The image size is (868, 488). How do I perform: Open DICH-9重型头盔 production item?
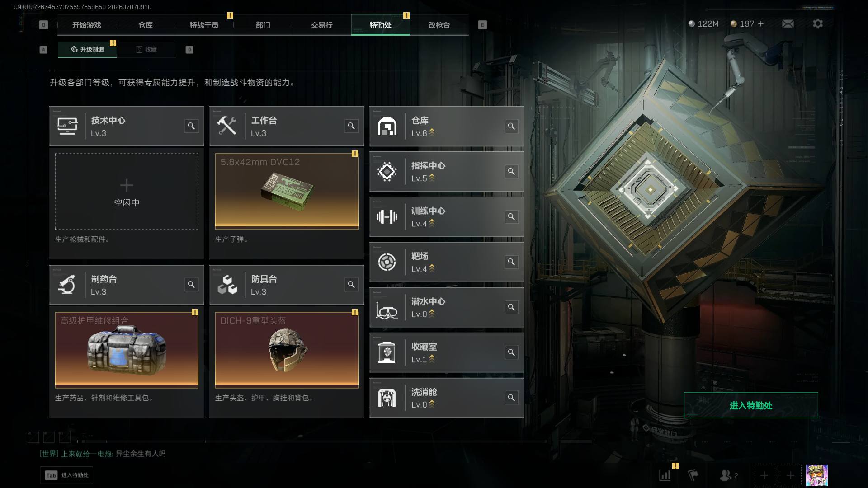point(287,350)
